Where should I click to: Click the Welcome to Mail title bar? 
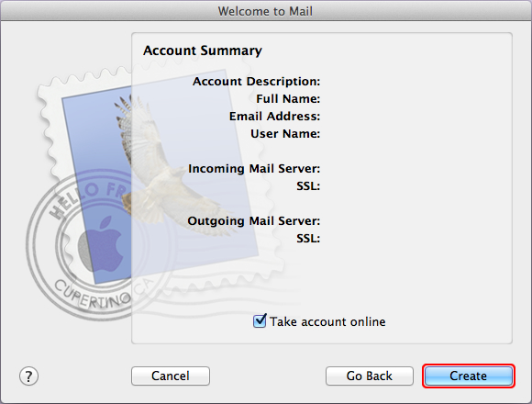pyautogui.click(x=266, y=11)
